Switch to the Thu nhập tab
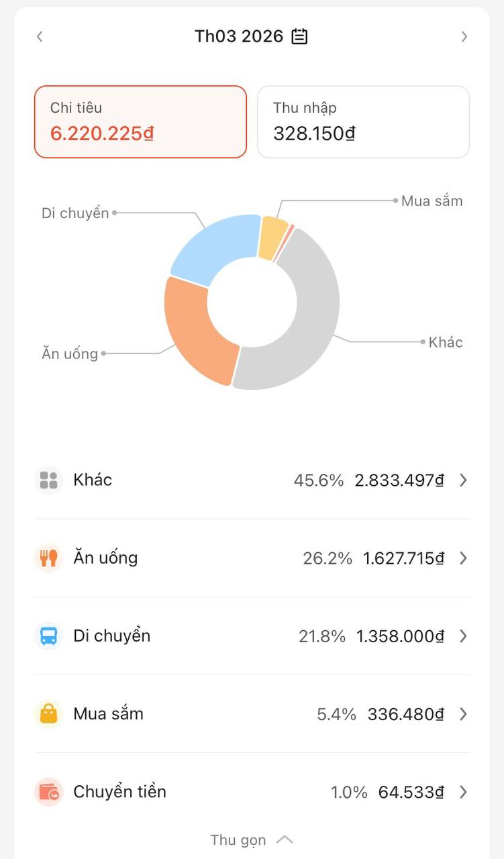 coord(363,121)
